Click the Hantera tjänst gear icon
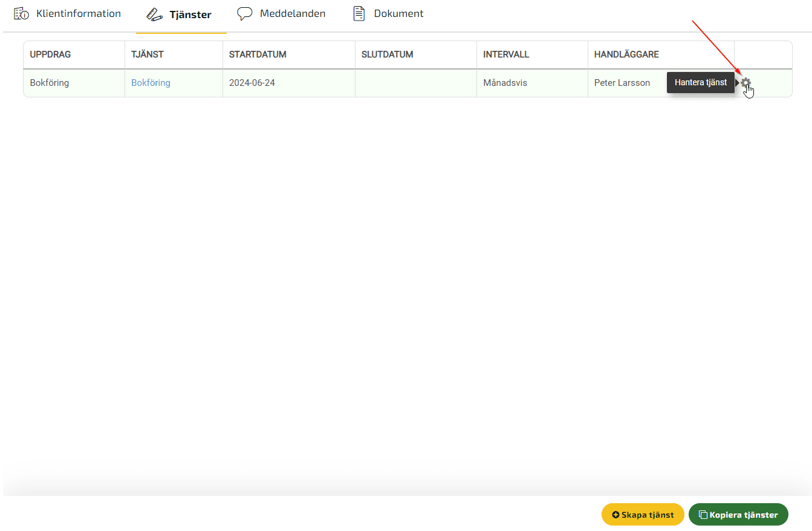Viewport: 812px width, 531px height. pyautogui.click(x=745, y=83)
